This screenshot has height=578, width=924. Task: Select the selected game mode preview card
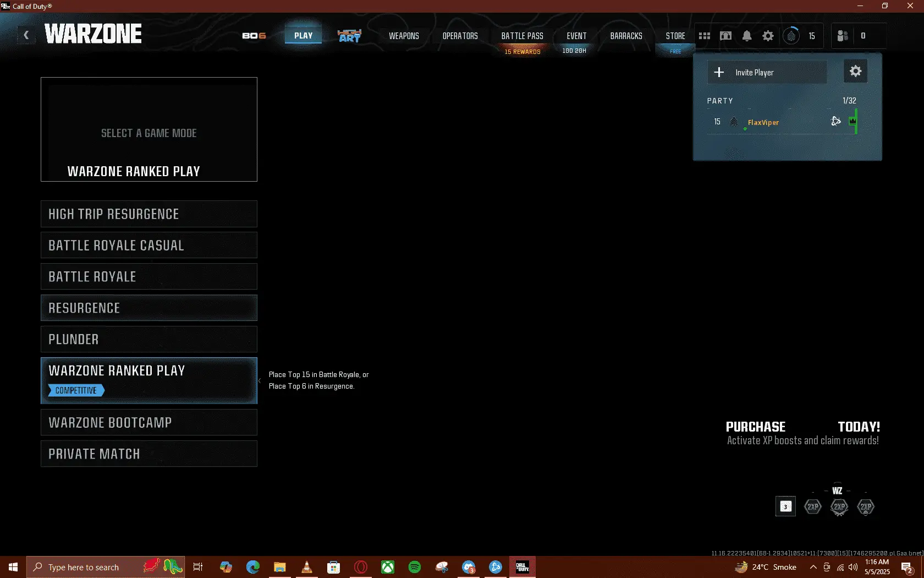point(149,129)
